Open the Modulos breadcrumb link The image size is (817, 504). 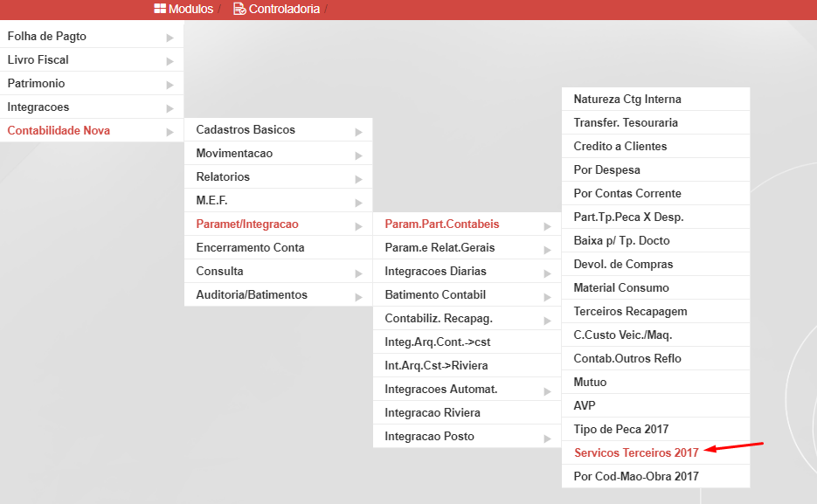pyautogui.click(x=190, y=9)
